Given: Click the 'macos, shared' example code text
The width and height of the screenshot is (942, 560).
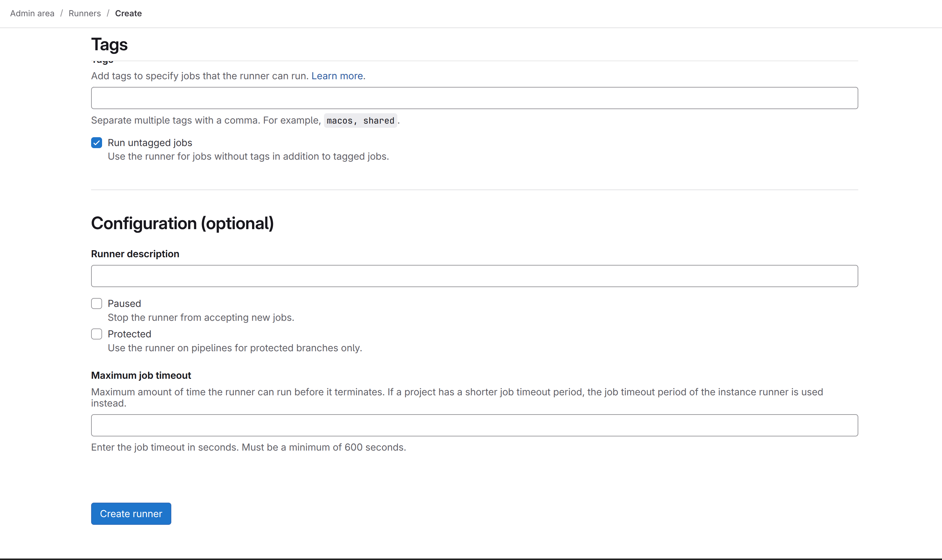Looking at the screenshot, I should (x=360, y=121).
